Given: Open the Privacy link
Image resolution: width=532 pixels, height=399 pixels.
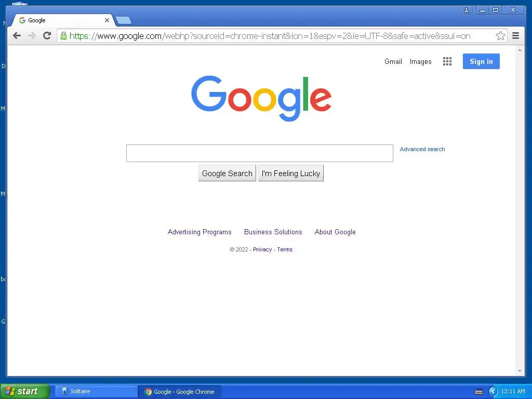Looking at the screenshot, I should point(262,250).
